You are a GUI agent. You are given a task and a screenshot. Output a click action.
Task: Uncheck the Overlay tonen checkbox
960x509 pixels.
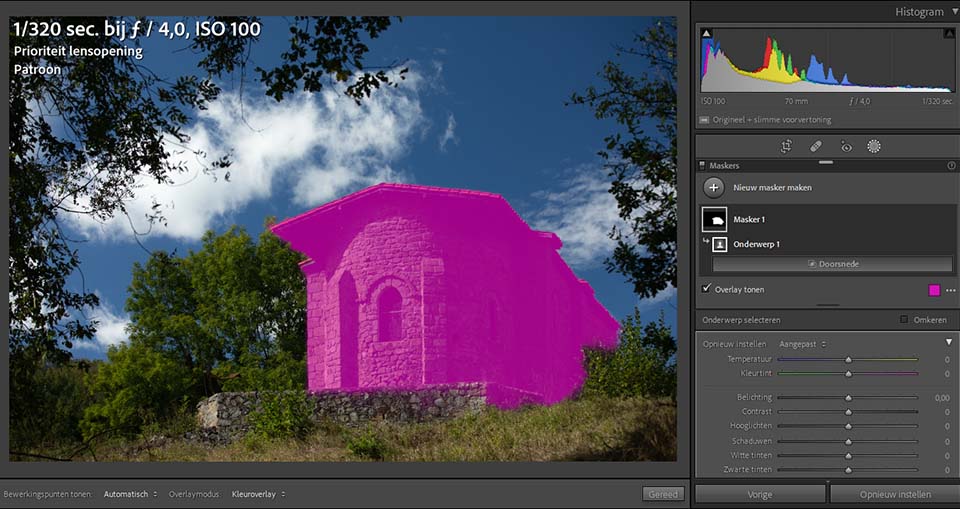pos(707,288)
